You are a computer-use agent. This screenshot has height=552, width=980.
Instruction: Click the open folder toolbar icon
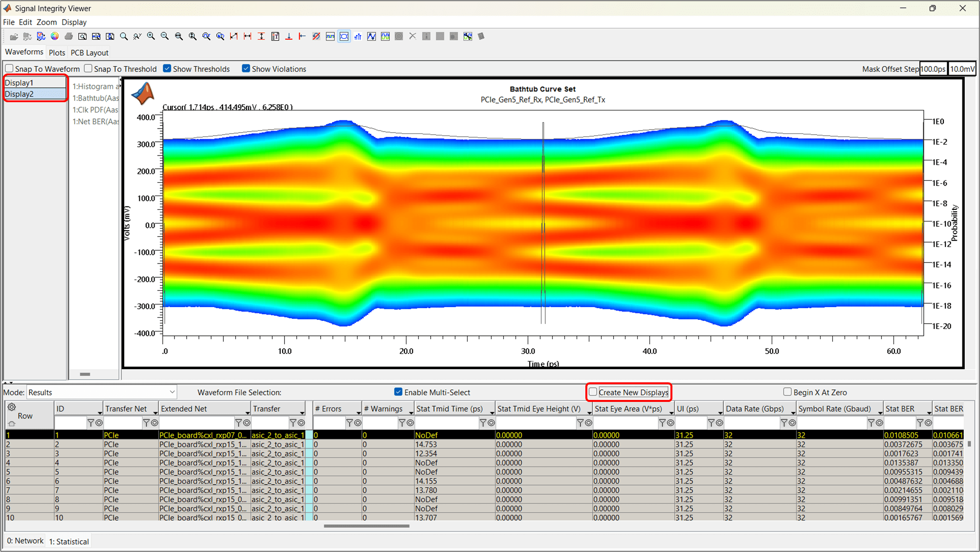[x=14, y=37]
